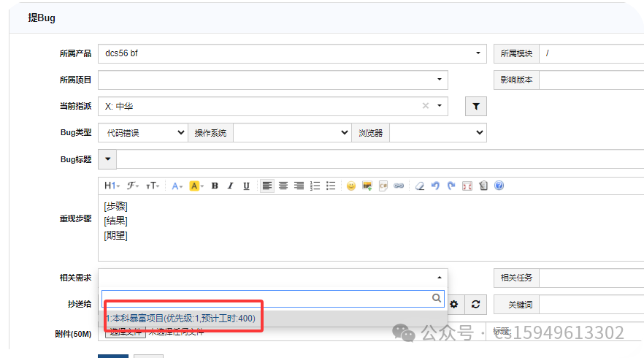Screen dimensions: 644x358
Task: Click the filter funnel button beside assignee
Action: [476, 107]
